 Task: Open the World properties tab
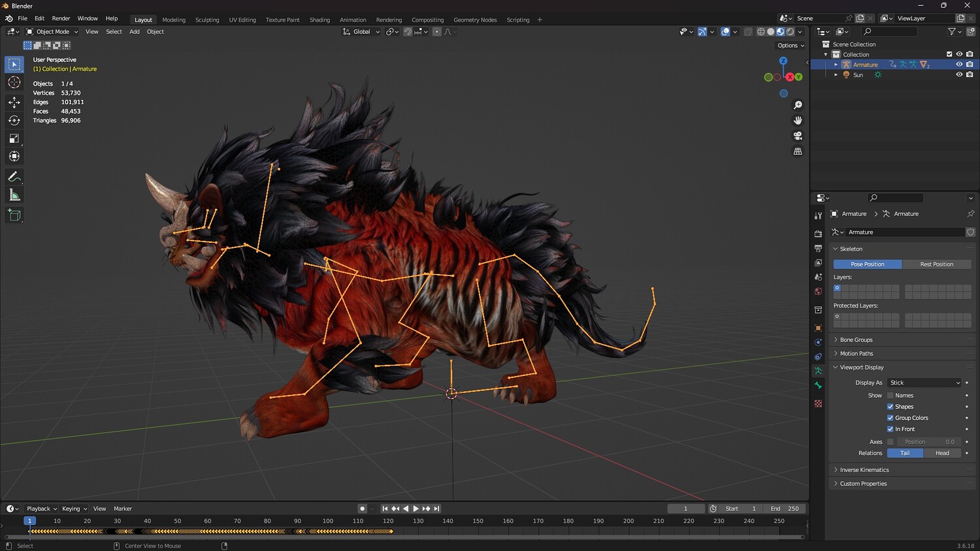[x=818, y=291]
